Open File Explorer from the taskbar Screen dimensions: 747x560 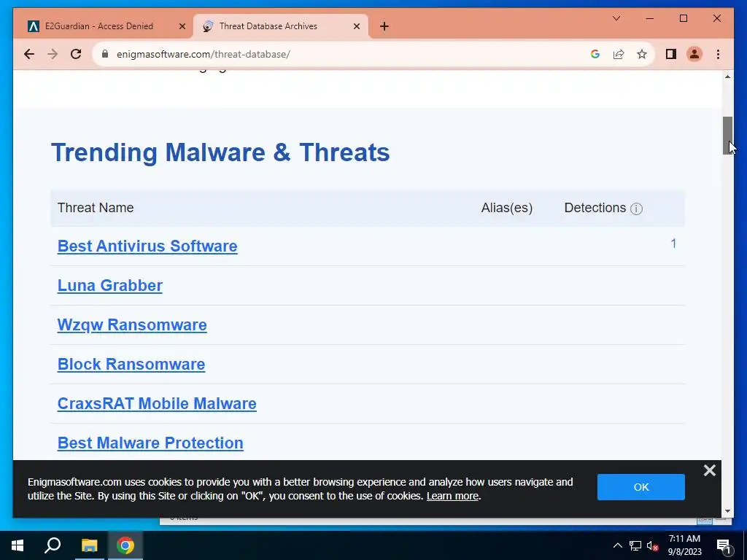pos(89,545)
